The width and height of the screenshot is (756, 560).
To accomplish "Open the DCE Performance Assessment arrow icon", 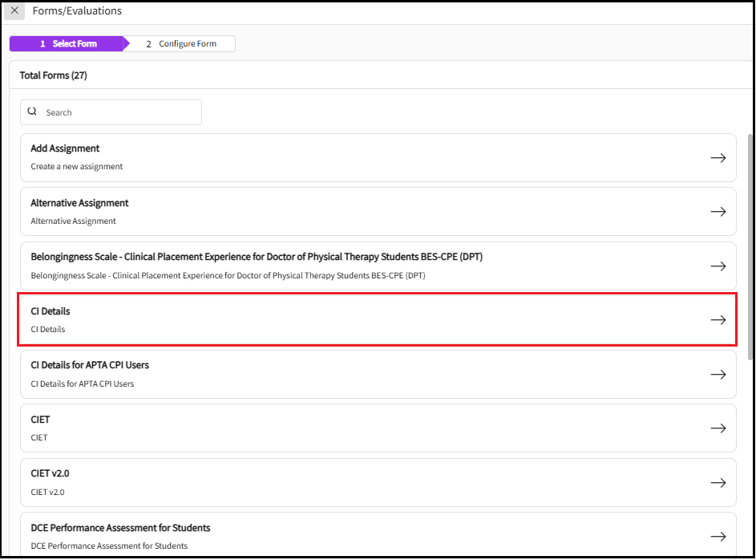I will (x=718, y=536).
